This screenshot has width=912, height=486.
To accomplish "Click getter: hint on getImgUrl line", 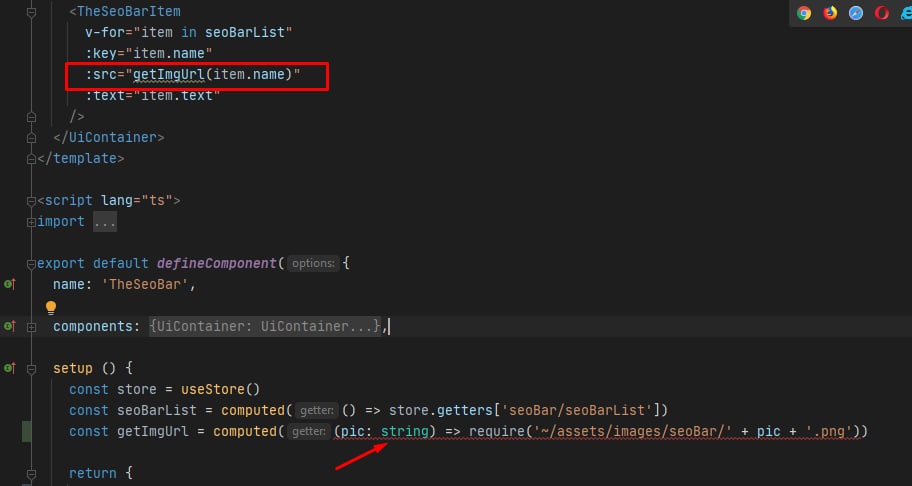I will click(x=309, y=431).
